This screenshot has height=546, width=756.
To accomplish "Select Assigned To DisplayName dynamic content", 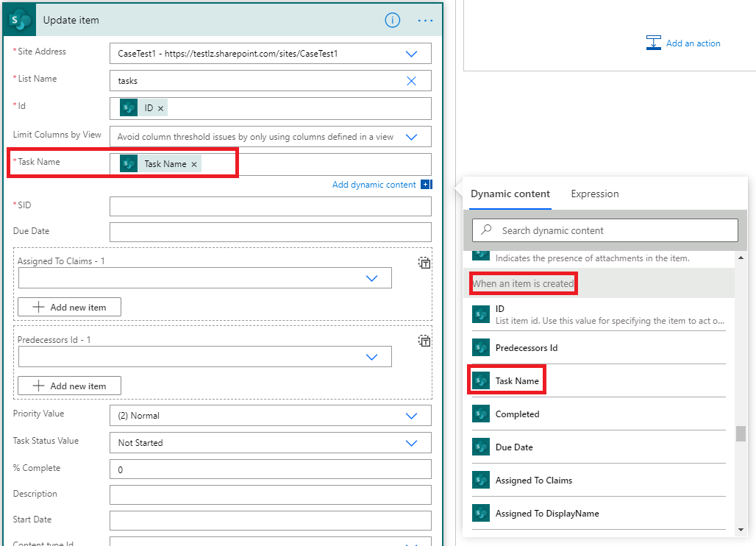I will 599,513.
